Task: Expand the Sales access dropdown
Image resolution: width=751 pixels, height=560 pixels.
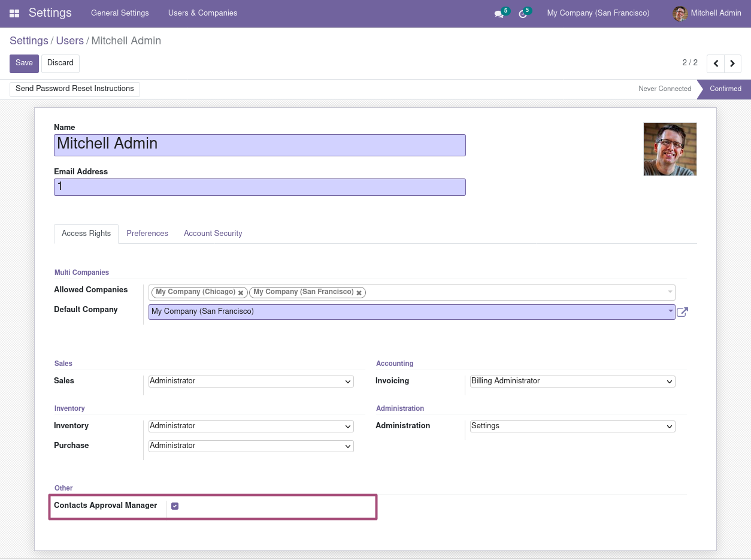Action: tap(251, 382)
